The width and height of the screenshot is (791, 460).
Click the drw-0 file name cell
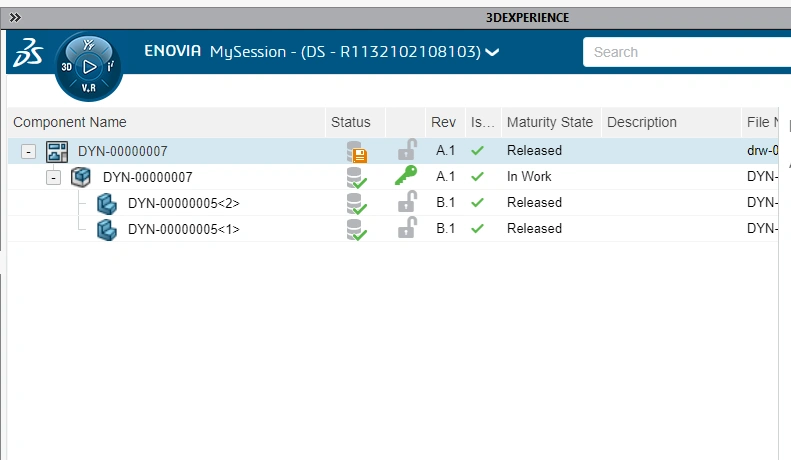tap(762, 150)
